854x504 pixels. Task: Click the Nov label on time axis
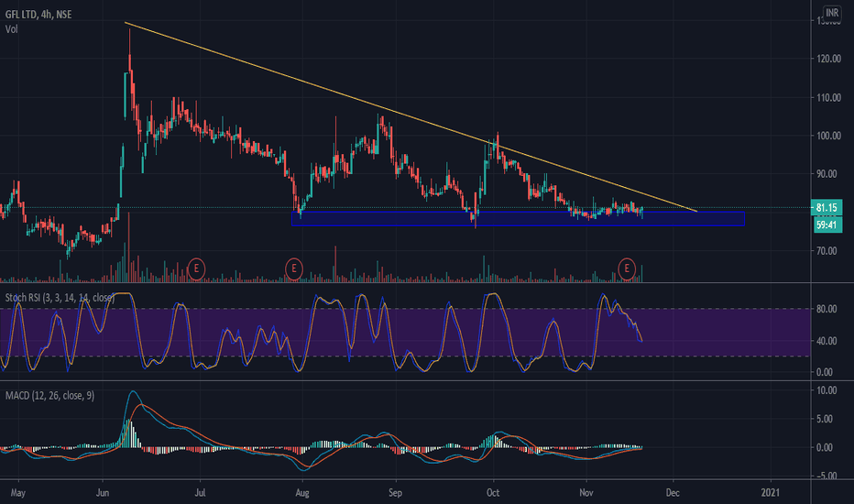tap(586, 493)
